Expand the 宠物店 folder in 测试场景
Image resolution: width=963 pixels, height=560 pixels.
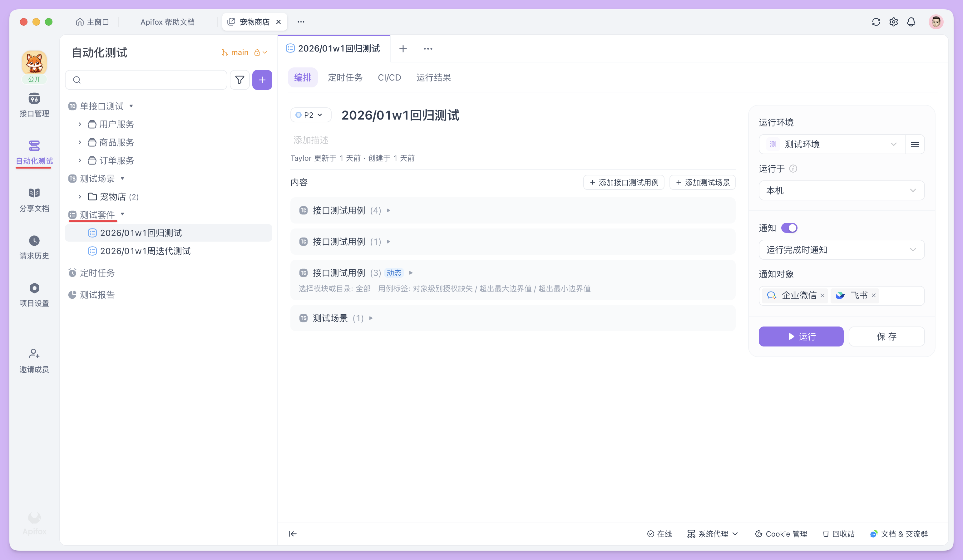80,196
